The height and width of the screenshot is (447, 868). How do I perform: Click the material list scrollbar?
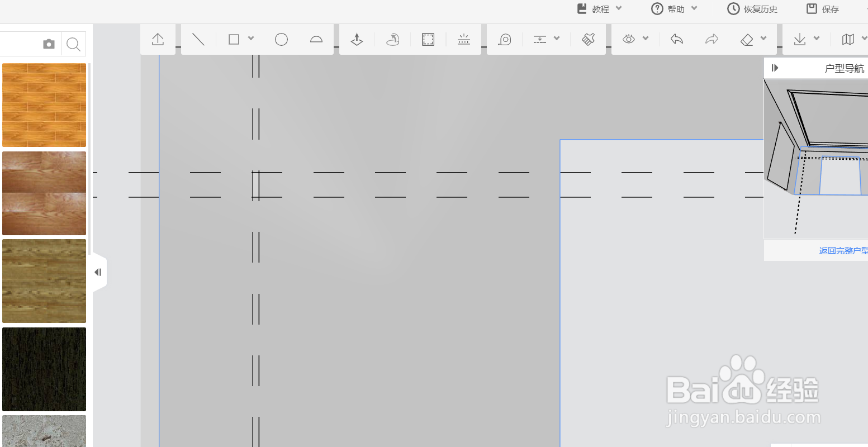point(89,159)
